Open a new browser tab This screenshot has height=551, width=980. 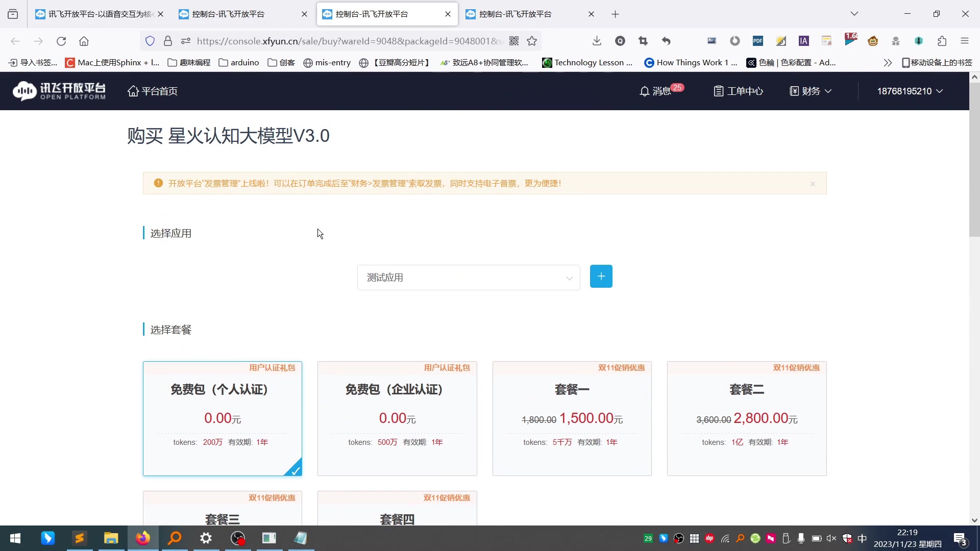615,14
